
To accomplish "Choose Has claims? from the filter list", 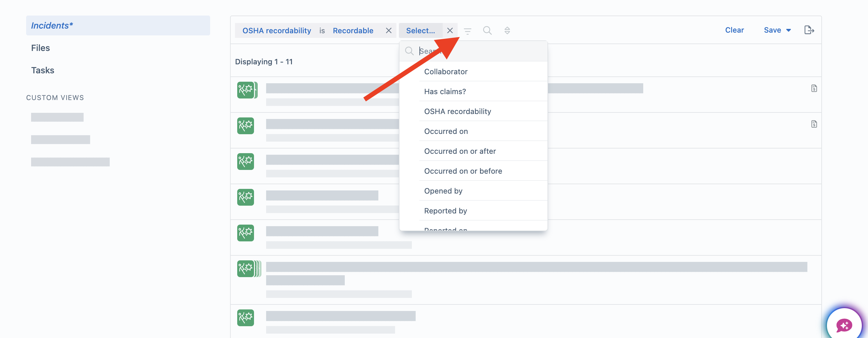I will coord(473,91).
